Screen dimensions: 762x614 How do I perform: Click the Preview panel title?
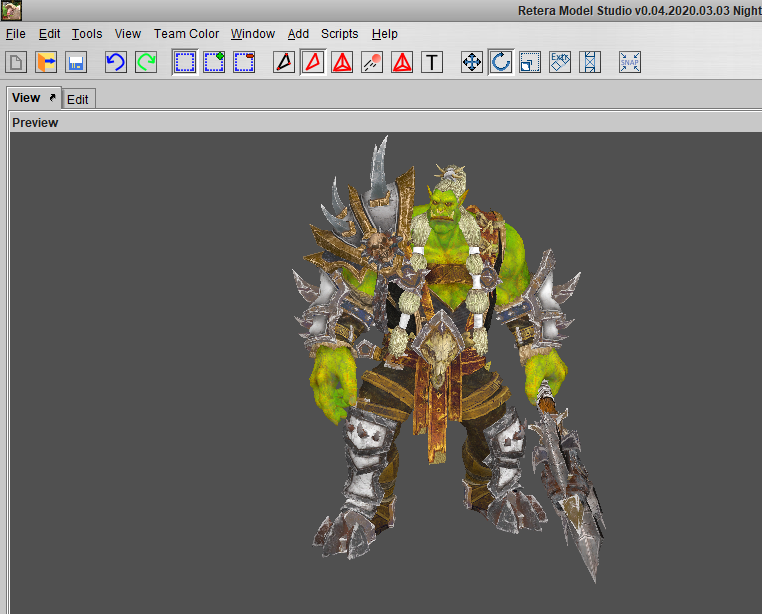pyautogui.click(x=35, y=123)
